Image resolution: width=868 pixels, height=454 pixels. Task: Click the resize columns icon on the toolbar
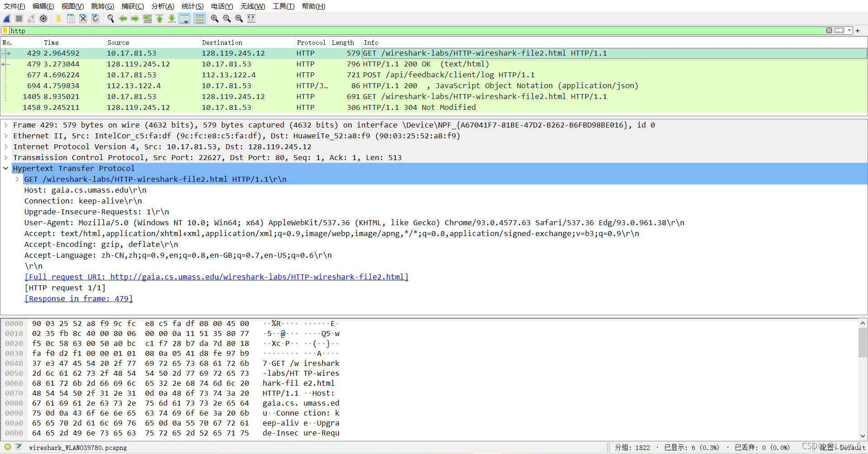coord(251,19)
